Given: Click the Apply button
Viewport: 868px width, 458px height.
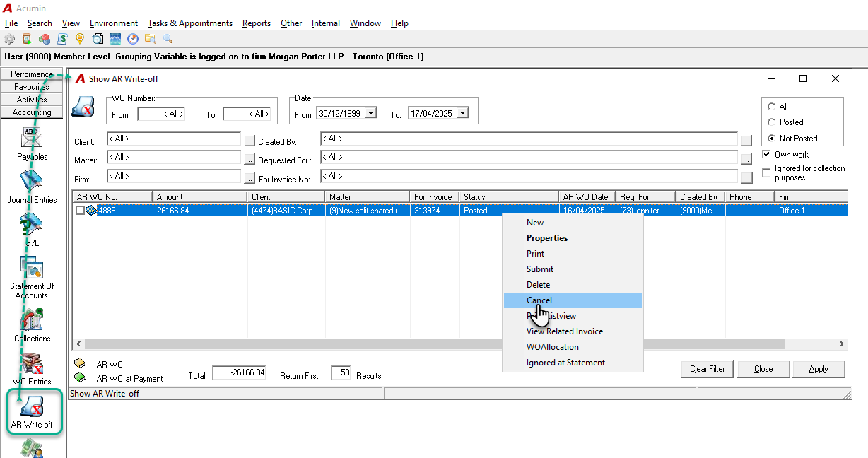Looking at the screenshot, I should point(819,369).
